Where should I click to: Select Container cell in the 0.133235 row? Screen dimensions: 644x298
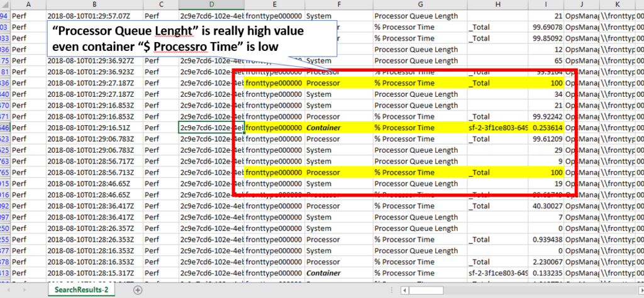pyautogui.click(x=339, y=273)
